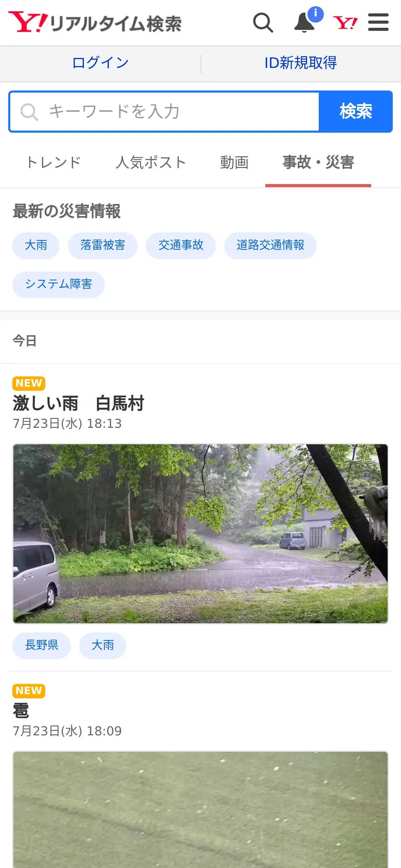The image size is (401, 868).
Task: Select the 事故・災害 tab
Action: [318, 162]
